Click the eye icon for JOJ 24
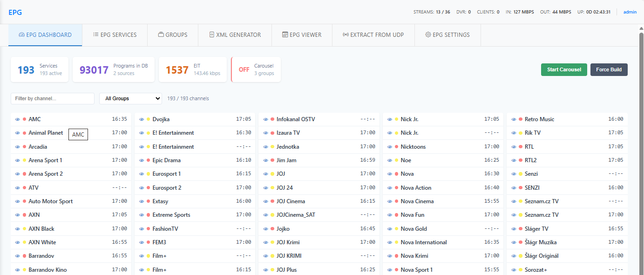Image resolution: width=644 pixels, height=275 pixels. point(265,188)
